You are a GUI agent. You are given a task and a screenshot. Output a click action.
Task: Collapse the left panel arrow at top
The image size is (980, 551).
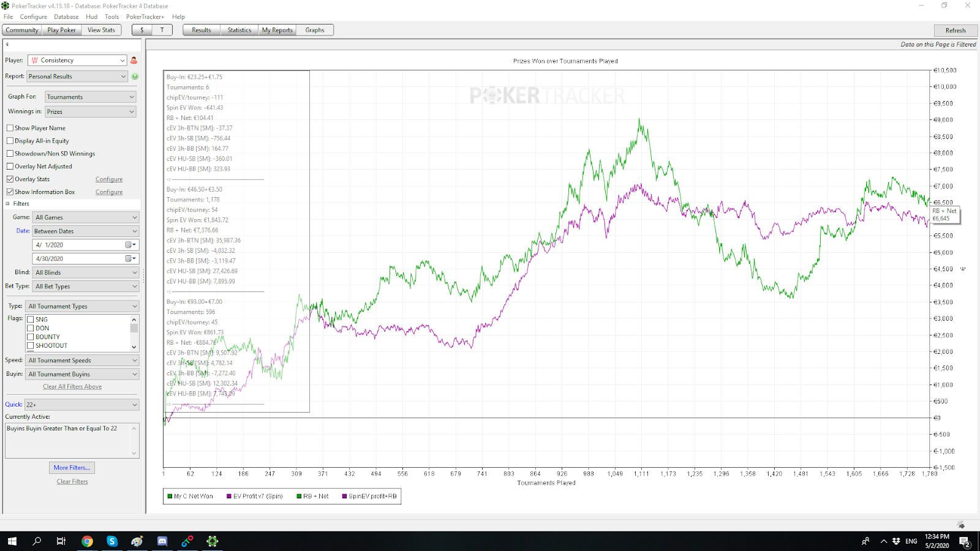7,44
